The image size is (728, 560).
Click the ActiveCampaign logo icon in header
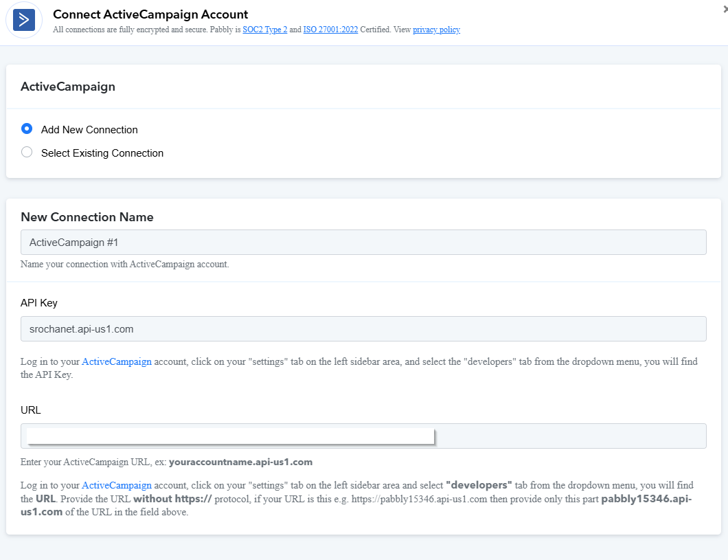pyautogui.click(x=24, y=20)
